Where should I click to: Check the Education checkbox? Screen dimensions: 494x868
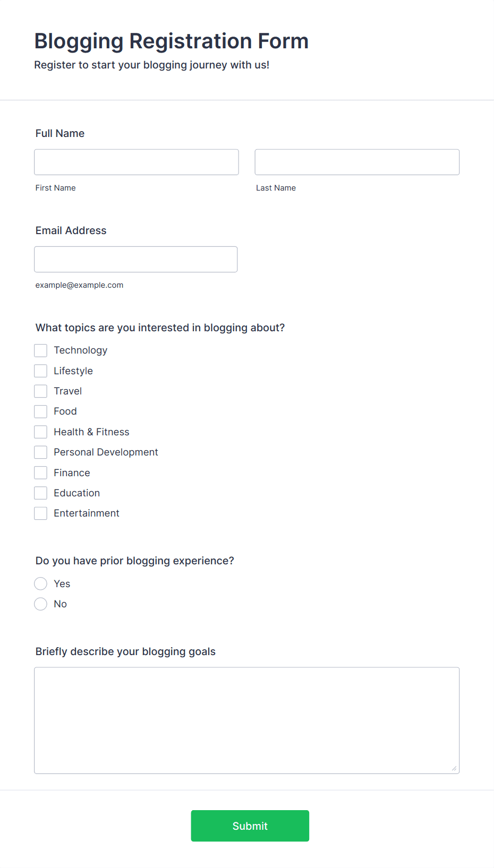click(41, 493)
